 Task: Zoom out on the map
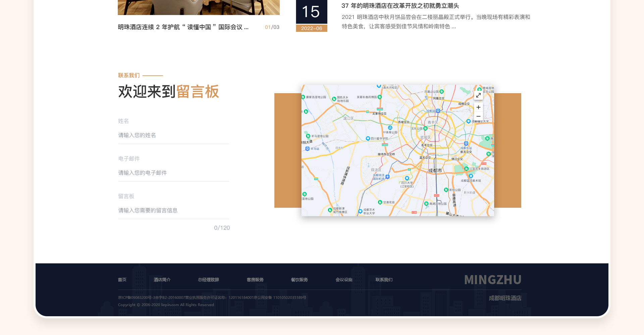[x=478, y=116]
